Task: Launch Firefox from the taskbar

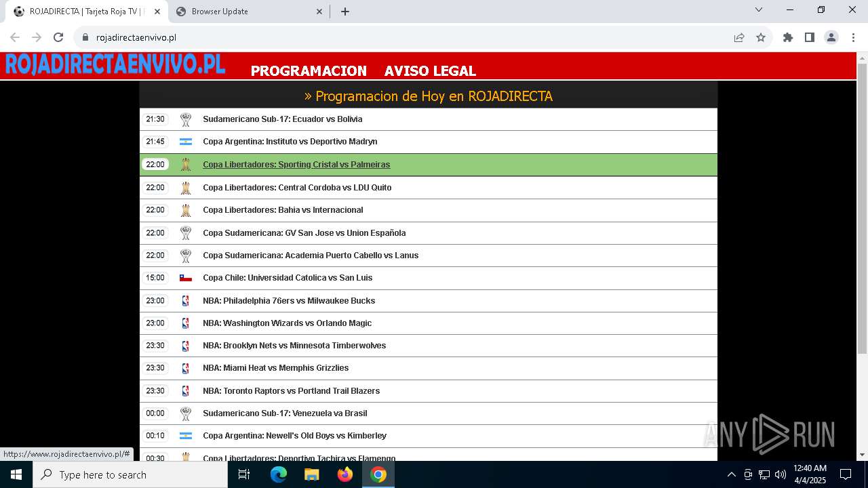Action: click(x=345, y=474)
